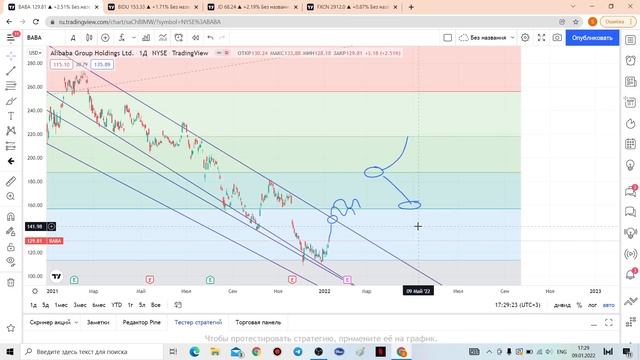
Task: Add a symbol to compare
Action: coord(105,38)
